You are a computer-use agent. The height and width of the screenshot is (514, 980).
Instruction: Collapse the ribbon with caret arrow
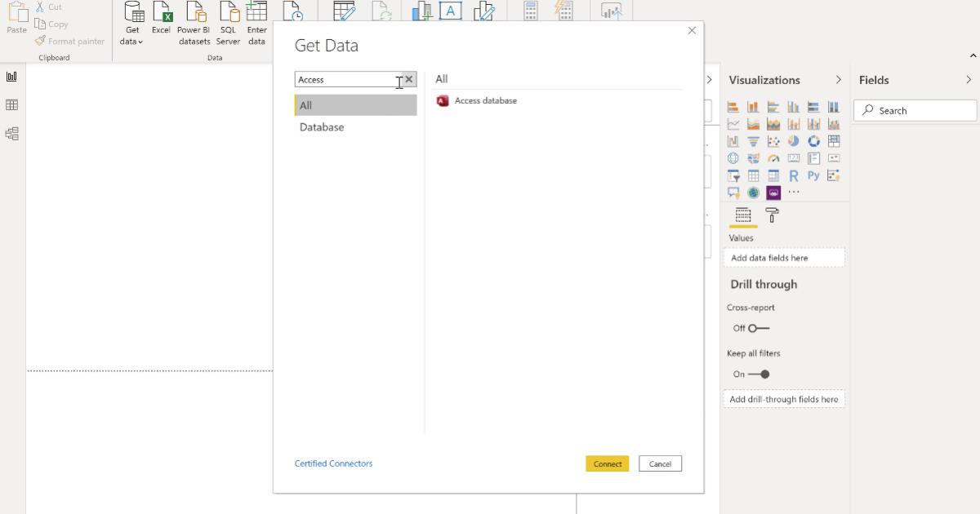[973, 56]
